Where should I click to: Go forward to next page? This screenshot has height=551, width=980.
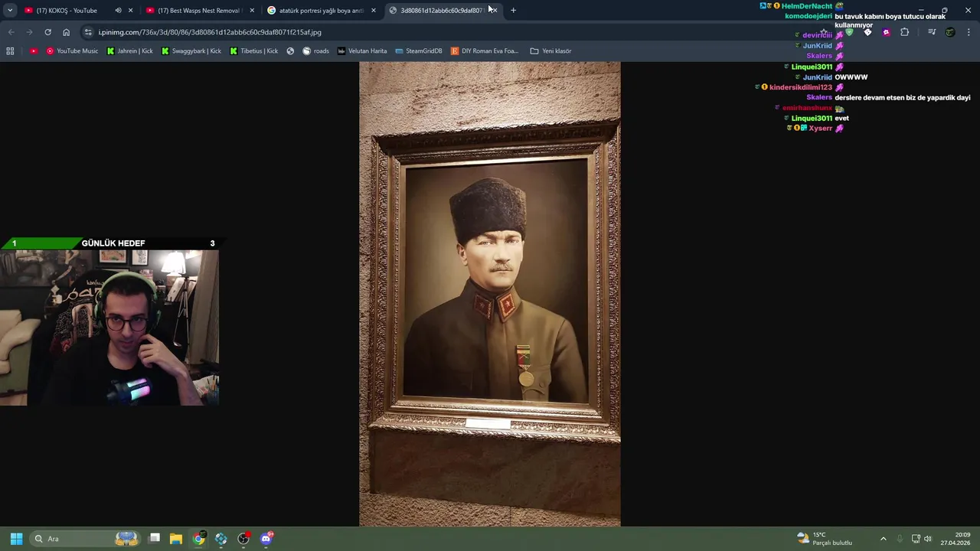pos(29,32)
